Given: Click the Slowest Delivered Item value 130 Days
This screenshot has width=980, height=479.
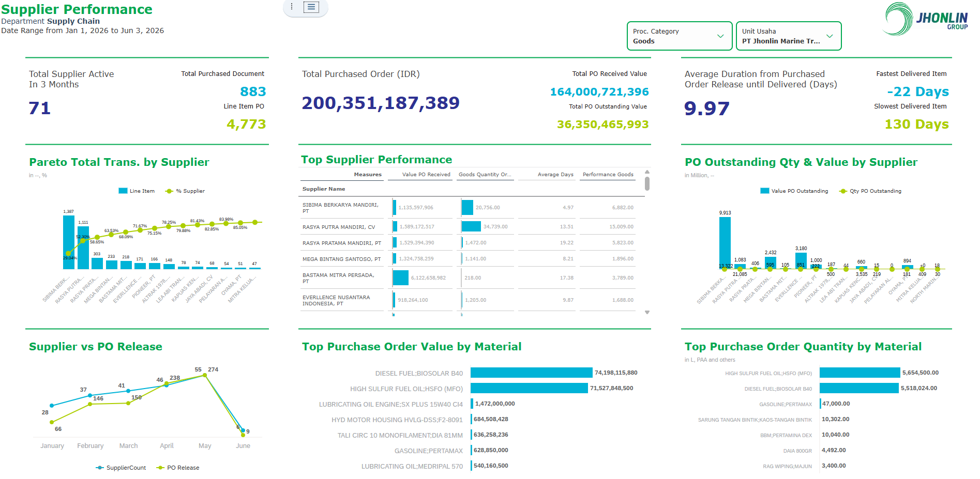Looking at the screenshot, I should click(x=916, y=125).
